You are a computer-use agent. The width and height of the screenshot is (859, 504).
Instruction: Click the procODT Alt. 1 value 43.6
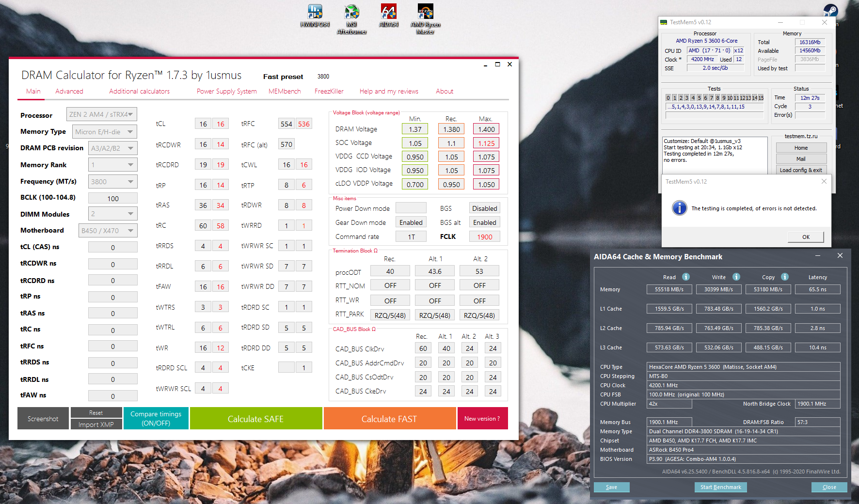point(435,271)
